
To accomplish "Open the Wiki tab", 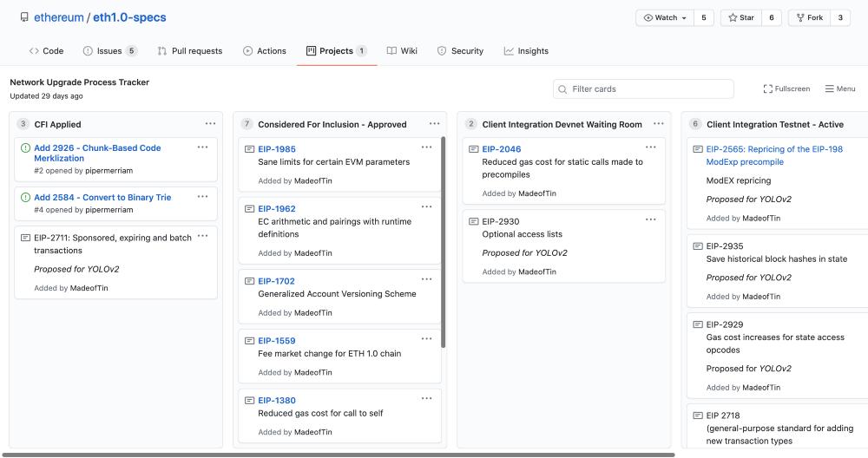I will coord(402,51).
